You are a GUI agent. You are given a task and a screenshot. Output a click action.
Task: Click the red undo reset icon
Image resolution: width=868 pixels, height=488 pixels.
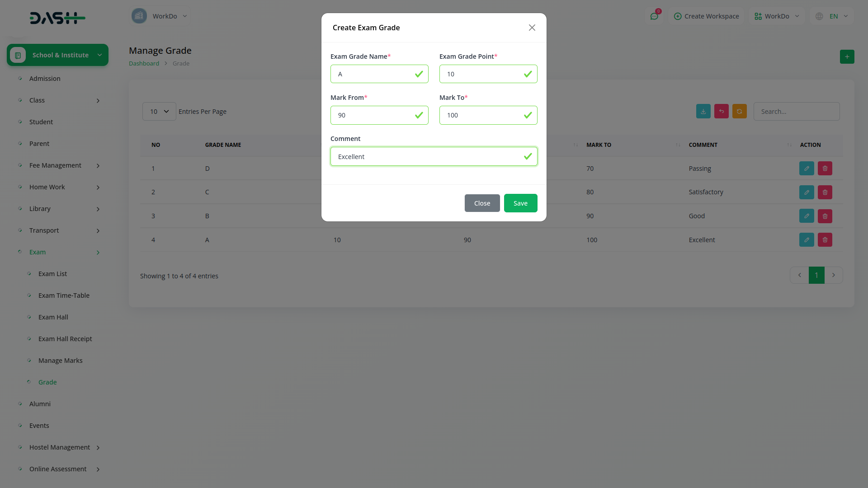click(x=721, y=112)
